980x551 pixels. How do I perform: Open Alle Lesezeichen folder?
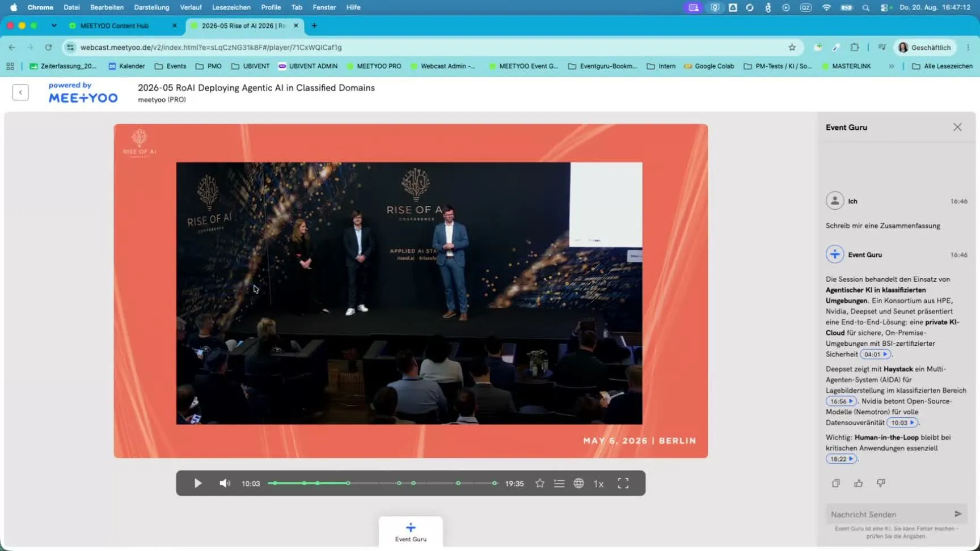pos(942,66)
